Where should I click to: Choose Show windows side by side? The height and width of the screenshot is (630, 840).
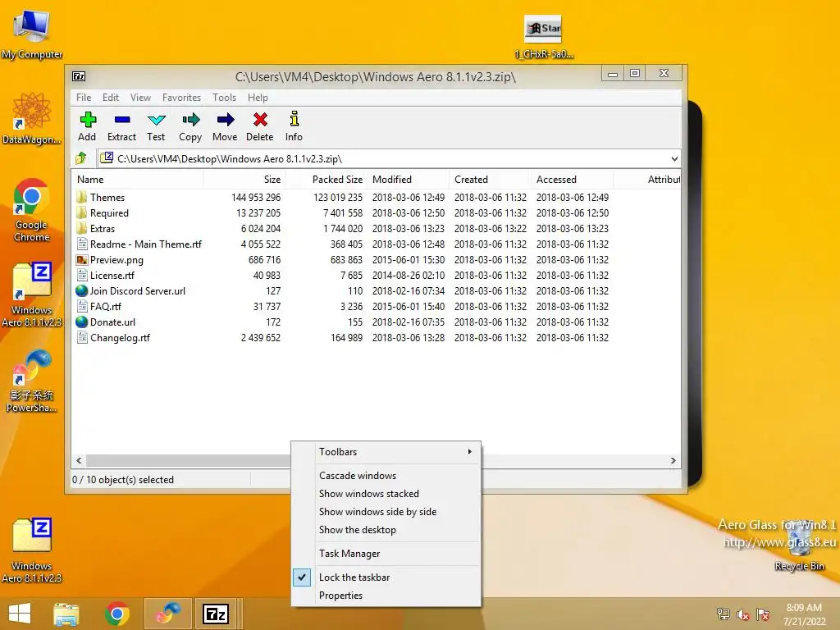[386, 512]
